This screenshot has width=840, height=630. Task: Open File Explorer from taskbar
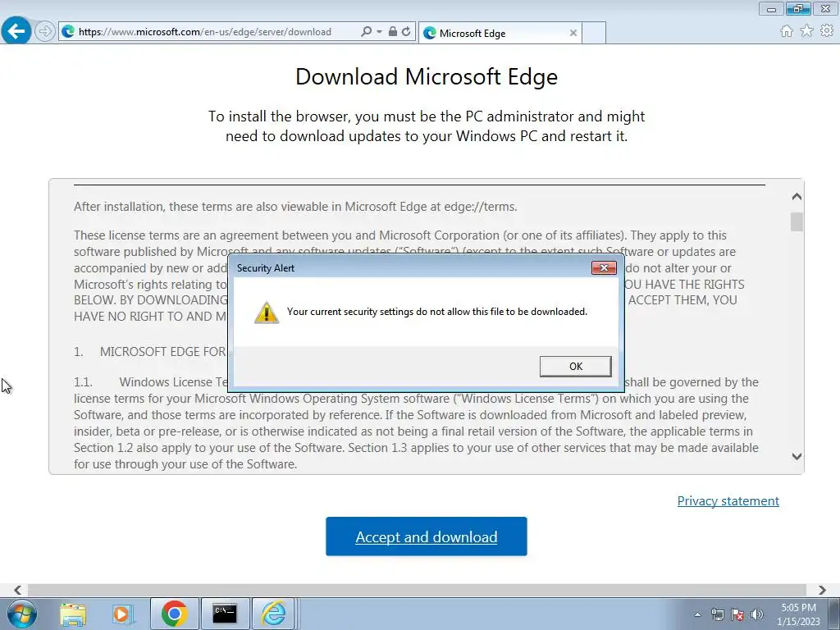point(73,614)
